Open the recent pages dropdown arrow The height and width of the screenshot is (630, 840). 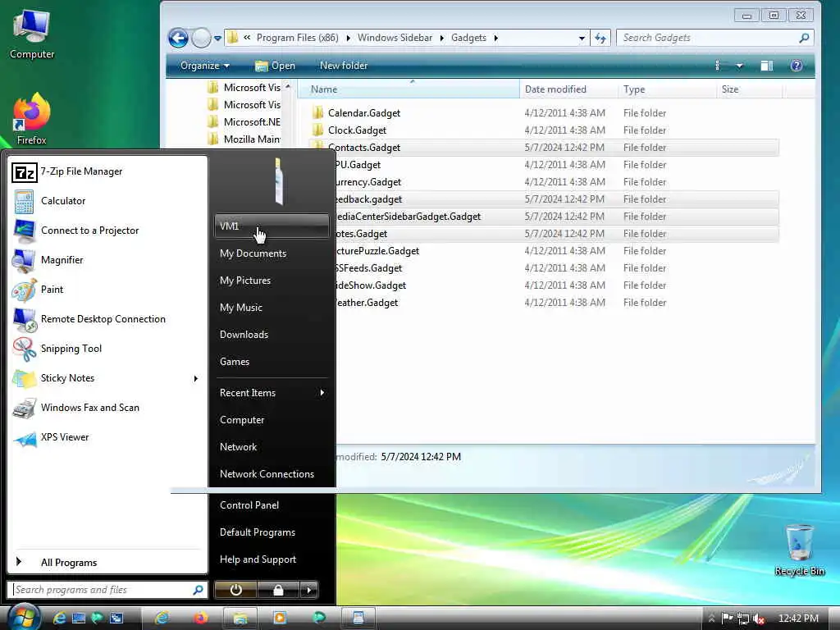coord(217,38)
